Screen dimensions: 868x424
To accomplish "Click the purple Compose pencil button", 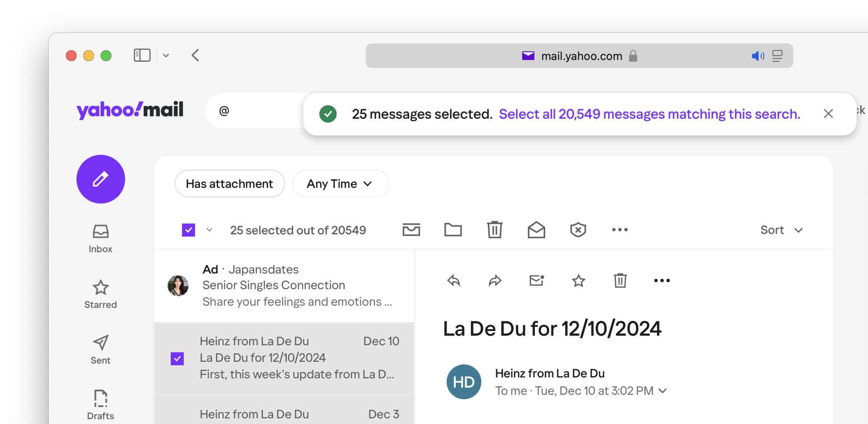I will pos(100,179).
